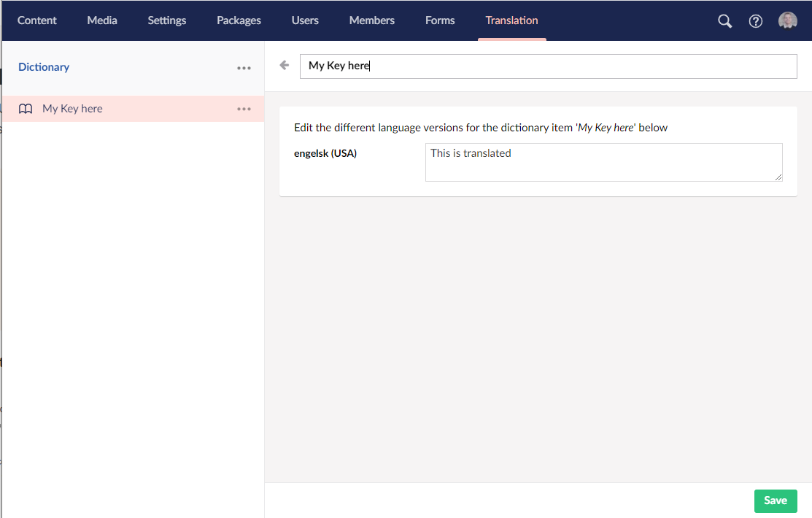The height and width of the screenshot is (518, 812).
Task: Click the Dictionary heading link
Action: [x=43, y=66]
